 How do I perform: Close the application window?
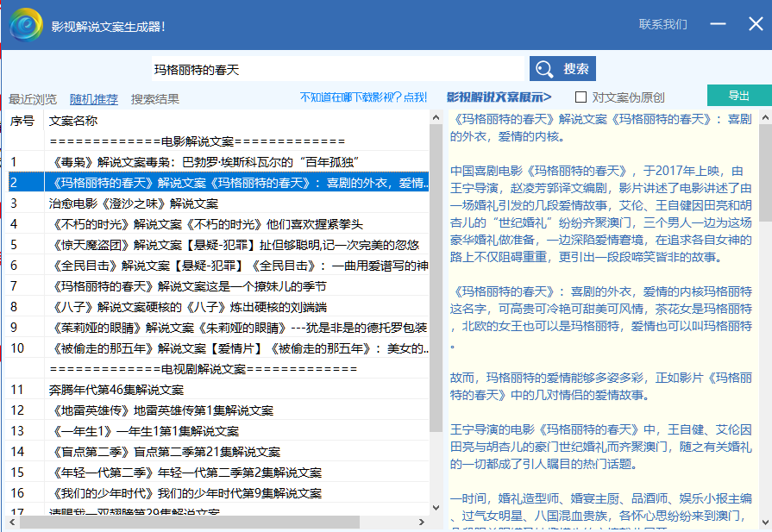point(756,23)
